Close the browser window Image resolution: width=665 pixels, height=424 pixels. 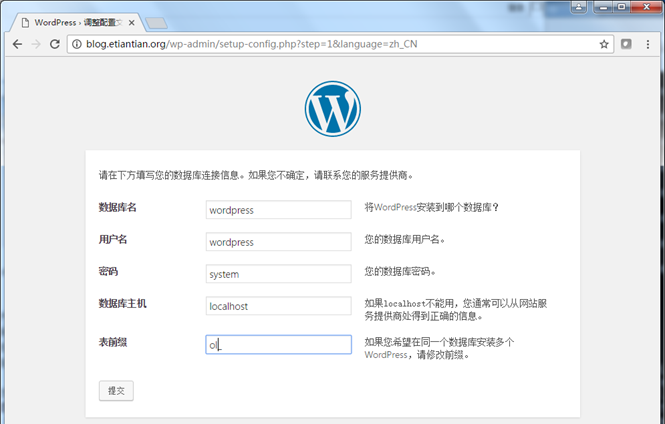[646, 7]
